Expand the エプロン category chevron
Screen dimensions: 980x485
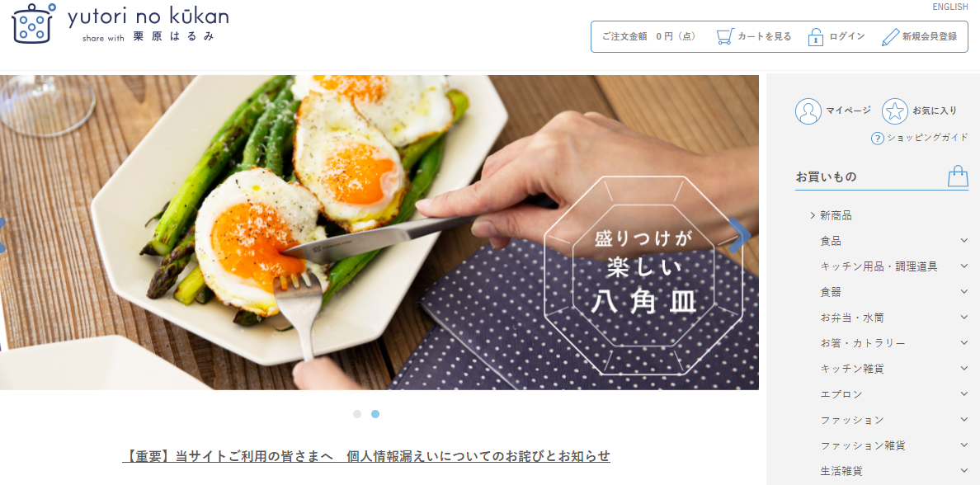pos(964,394)
